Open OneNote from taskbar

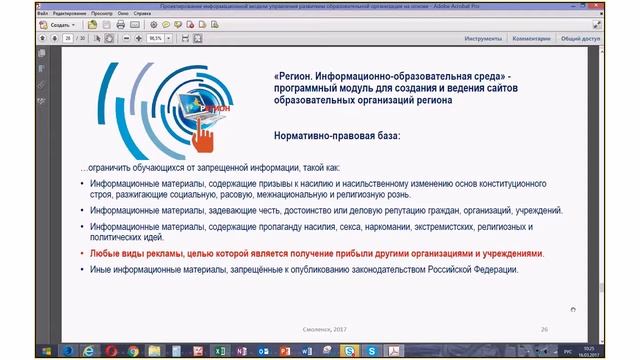[242, 351]
